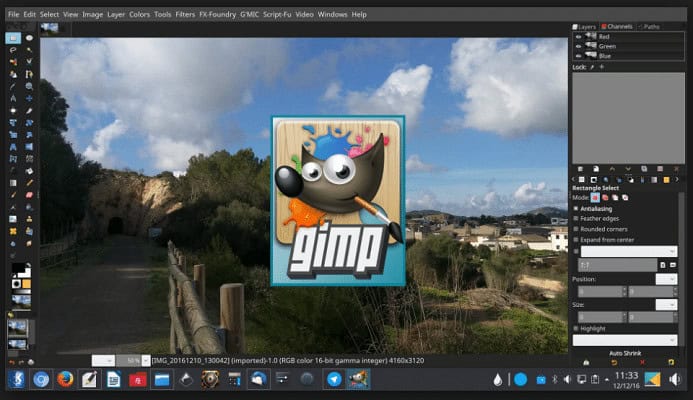Open the zoom percentage dropdown in status bar
Viewport: 693px width, 400px height.
[x=146, y=361]
